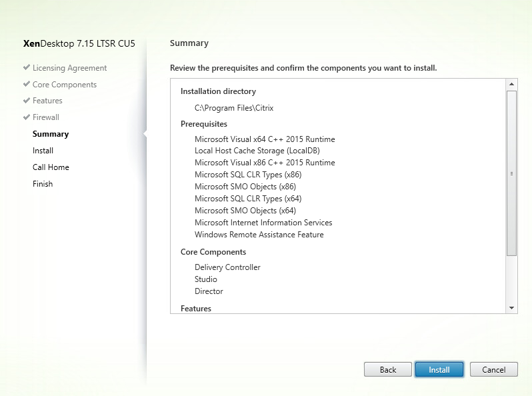The width and height of the screenshot is (532, 396).
Task: Click Microsoft SQL CLR Types (x64)
Action: pyautogui.click(x=248, y=199)
